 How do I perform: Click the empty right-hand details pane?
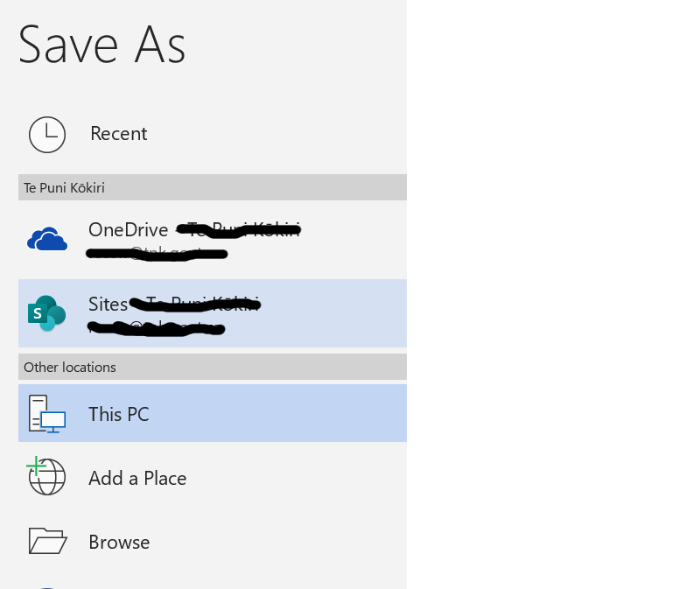553,294
